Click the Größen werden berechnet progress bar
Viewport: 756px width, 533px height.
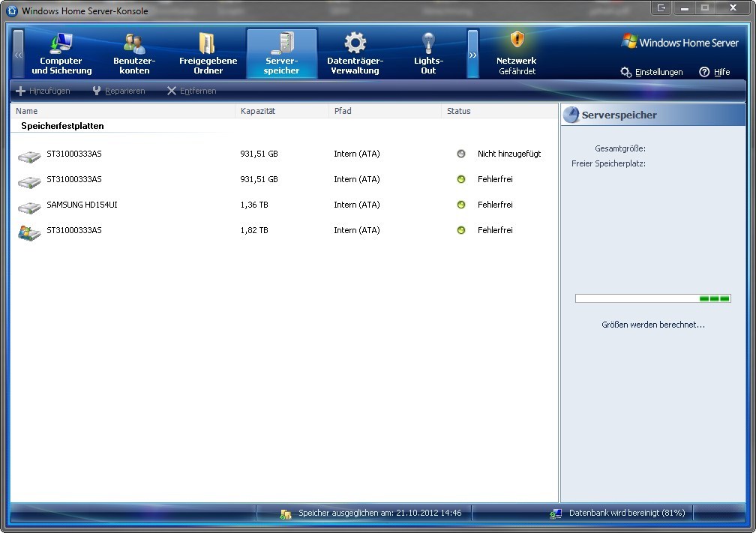coord(652,299)
